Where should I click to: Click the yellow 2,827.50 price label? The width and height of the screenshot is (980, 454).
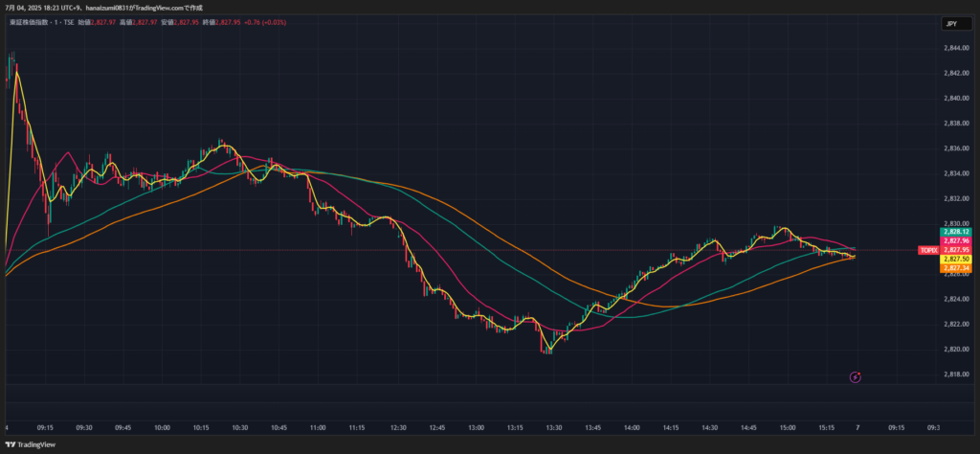point(956,259)
